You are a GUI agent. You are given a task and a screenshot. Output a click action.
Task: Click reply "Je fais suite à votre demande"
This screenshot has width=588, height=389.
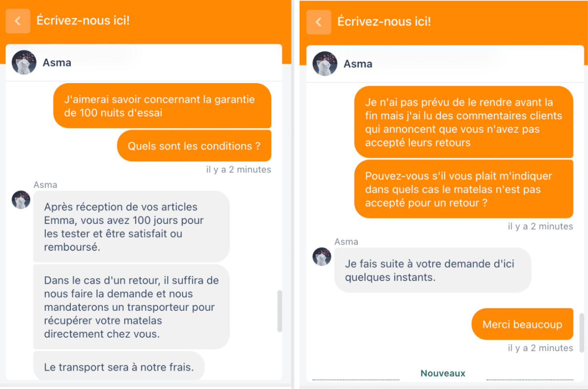tap(433, 270)
